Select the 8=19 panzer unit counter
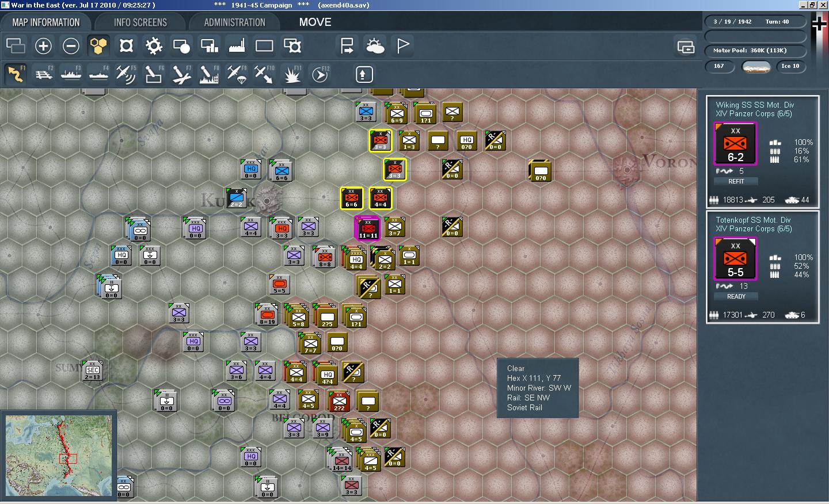Image resolution: width=829 pixels, height=504 pixels. pos(267,314)
